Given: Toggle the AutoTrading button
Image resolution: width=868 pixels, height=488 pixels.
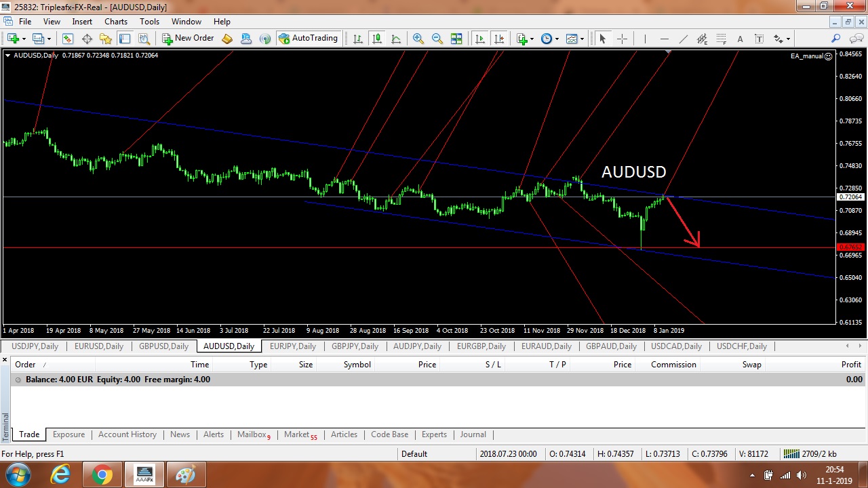Looking at the screenshot, I should point(309,39).
